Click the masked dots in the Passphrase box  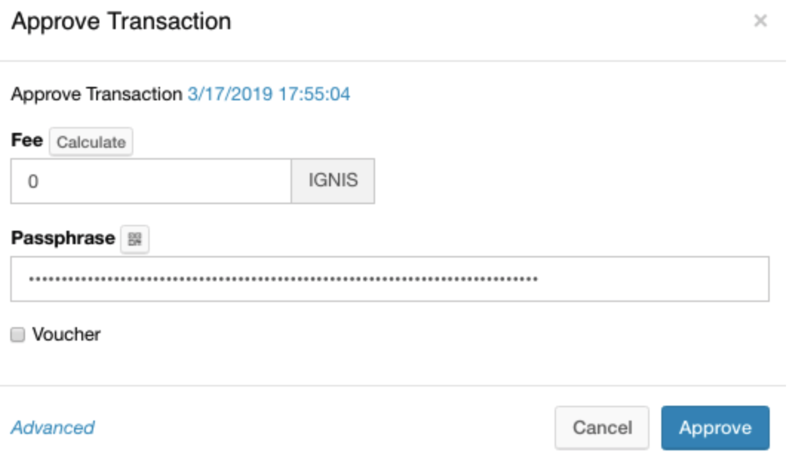282,279
